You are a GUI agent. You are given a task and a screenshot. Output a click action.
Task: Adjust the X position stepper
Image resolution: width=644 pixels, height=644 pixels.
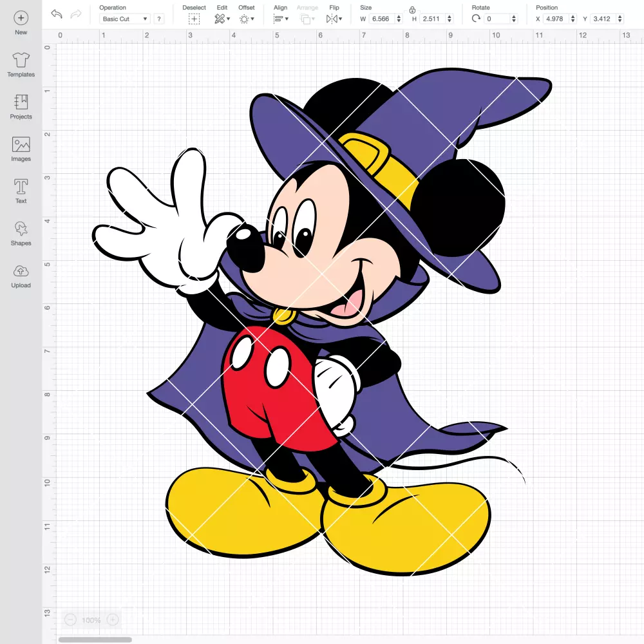573,19
